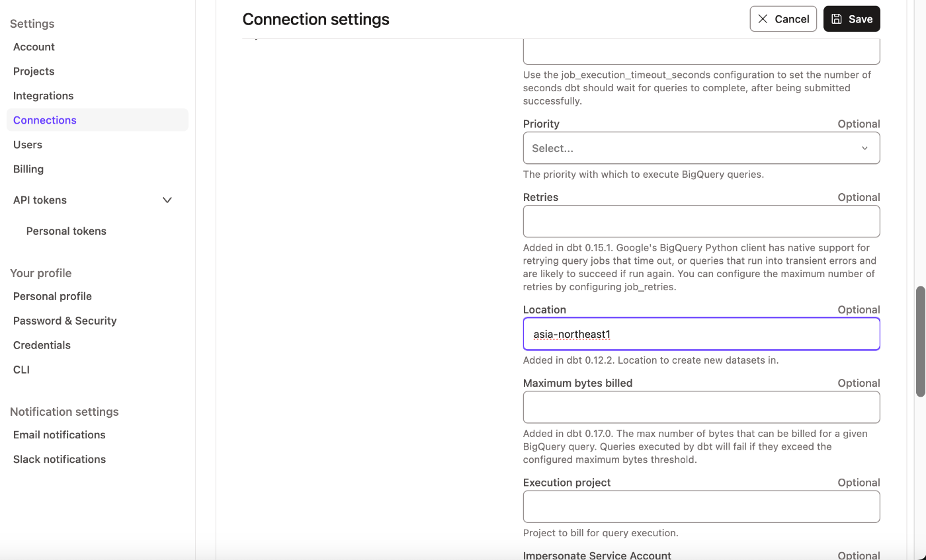Focus the Retries input field
Screen dimensions: 926x560
pyautogui.click(x=701, y=221)
